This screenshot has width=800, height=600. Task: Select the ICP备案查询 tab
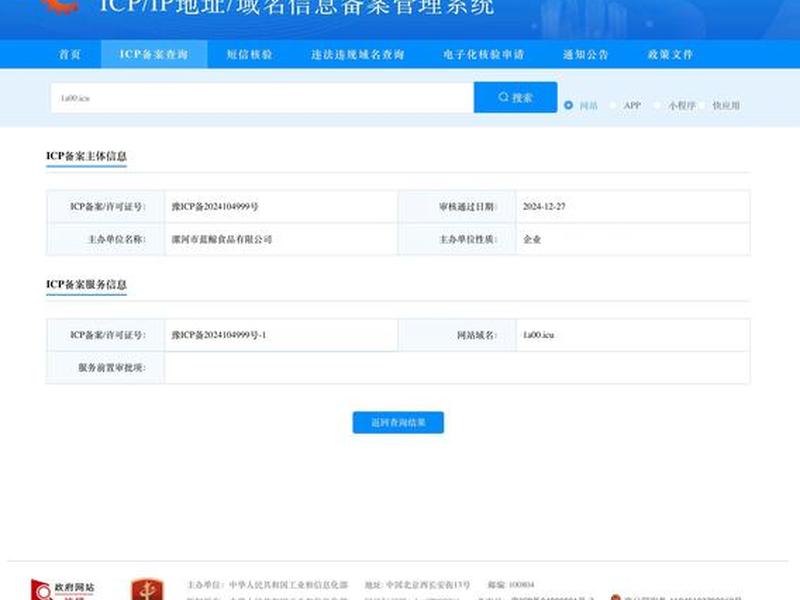click(x=154, y=54)
